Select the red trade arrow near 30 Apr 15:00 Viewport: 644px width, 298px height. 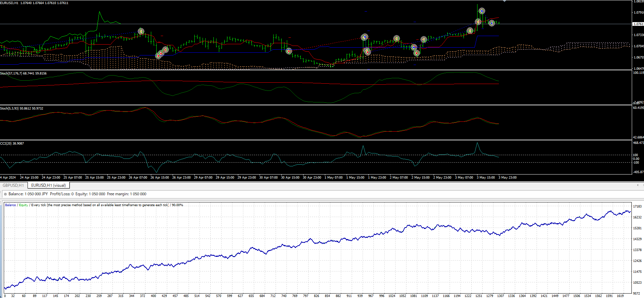coord(289,51)
